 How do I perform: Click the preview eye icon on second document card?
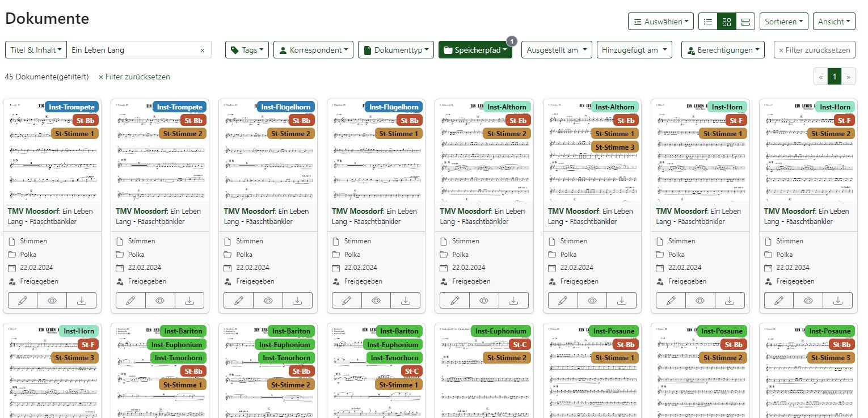[x=160, y=300]
